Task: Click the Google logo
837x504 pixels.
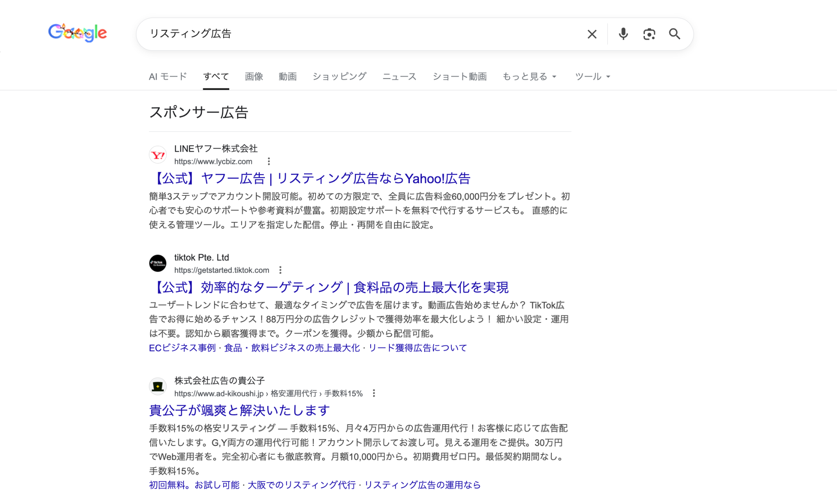Action: tap(77, 33)
